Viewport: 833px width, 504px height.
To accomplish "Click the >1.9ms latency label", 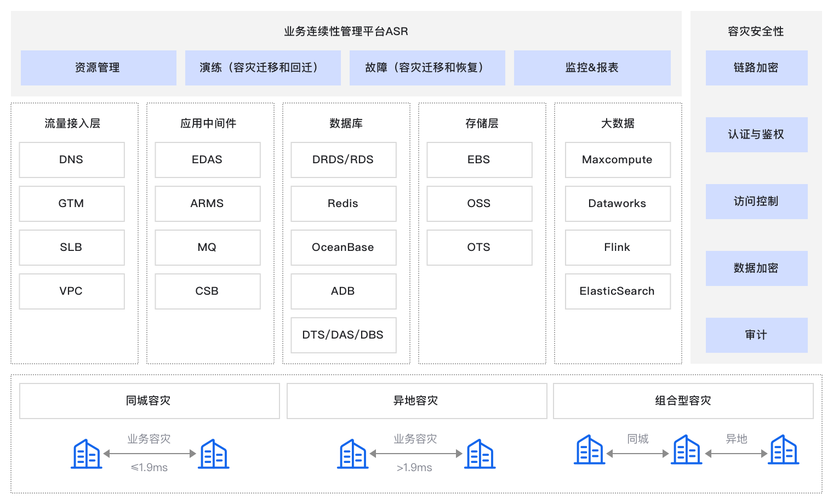I will (x=414, y=468).
